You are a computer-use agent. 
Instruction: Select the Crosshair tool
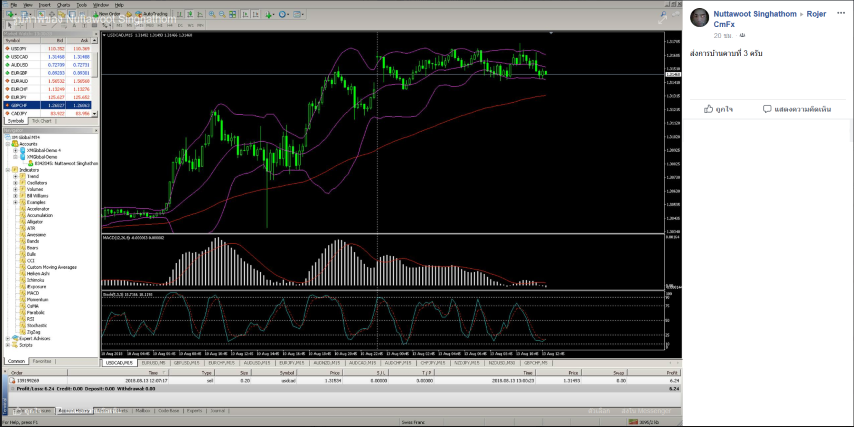(x=20, y=25)
